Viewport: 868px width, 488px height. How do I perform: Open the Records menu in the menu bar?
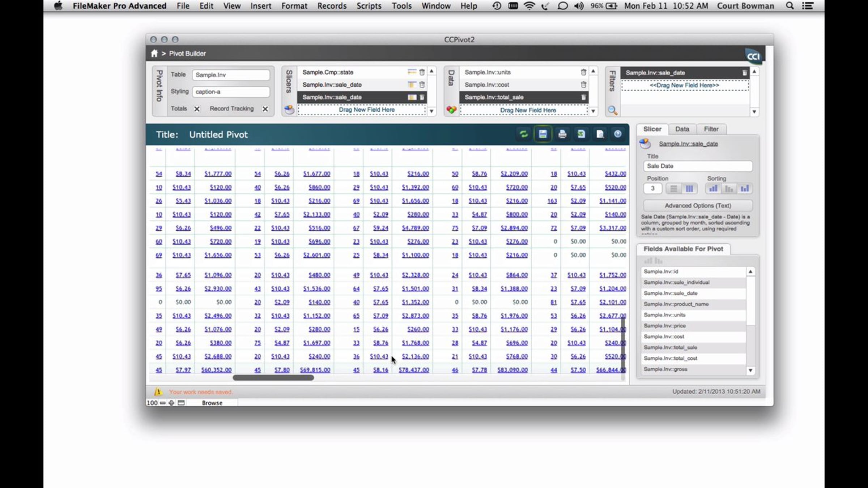[x=332, y=6]
